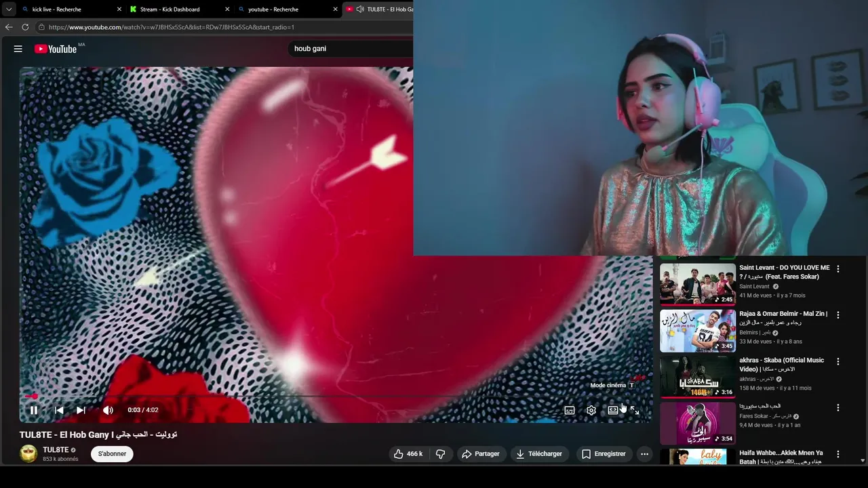This screenshot has width=868, height=488.
Task: Click 'Saint Levant' channel name
Action: click(x=754, y=286)
